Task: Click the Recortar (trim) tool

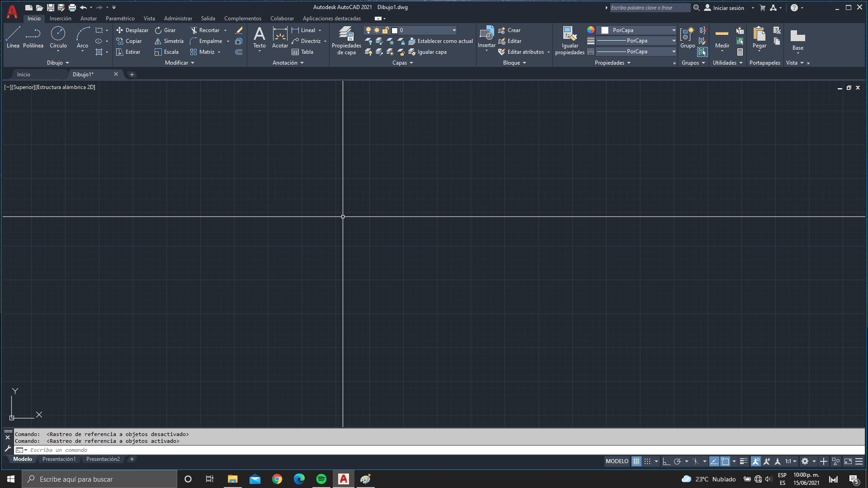Action: 205,30
